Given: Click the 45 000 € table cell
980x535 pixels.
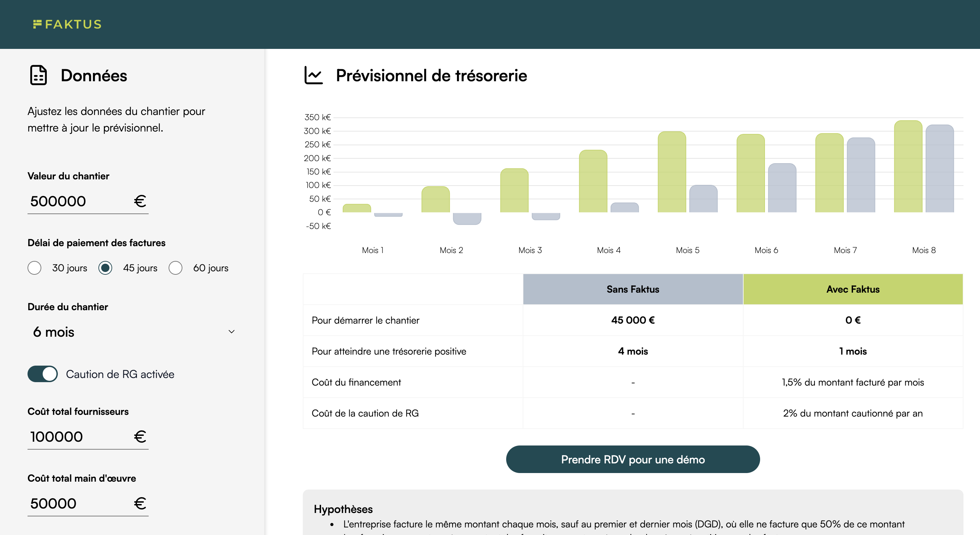Looking at the screenshot, I should (633, 320).
